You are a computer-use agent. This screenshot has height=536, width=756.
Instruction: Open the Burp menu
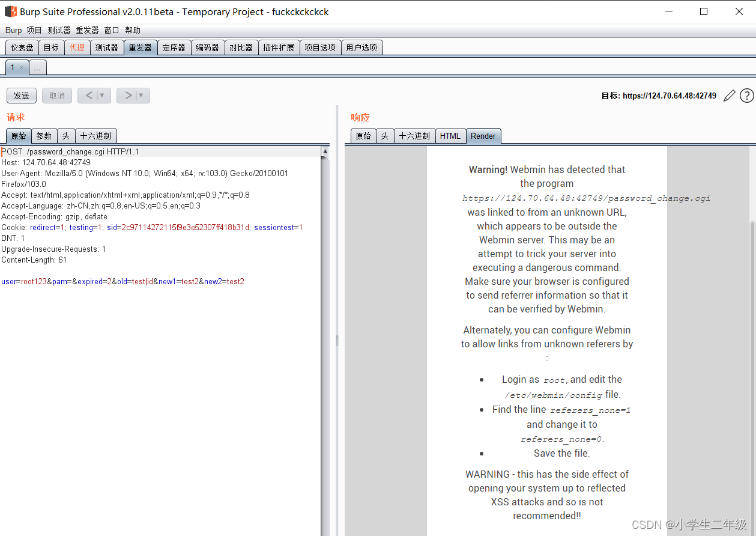pos(13,30)
